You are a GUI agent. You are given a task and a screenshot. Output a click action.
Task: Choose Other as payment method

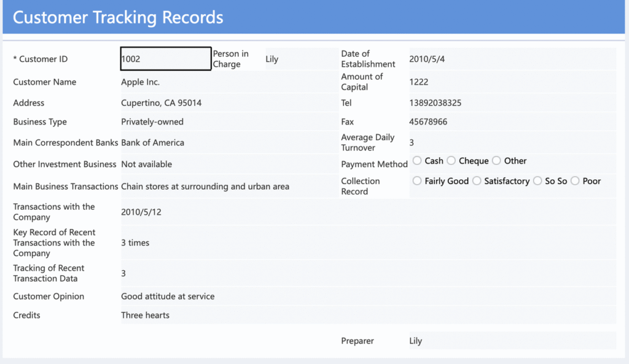pyautogui.click(x=497, y=161)
